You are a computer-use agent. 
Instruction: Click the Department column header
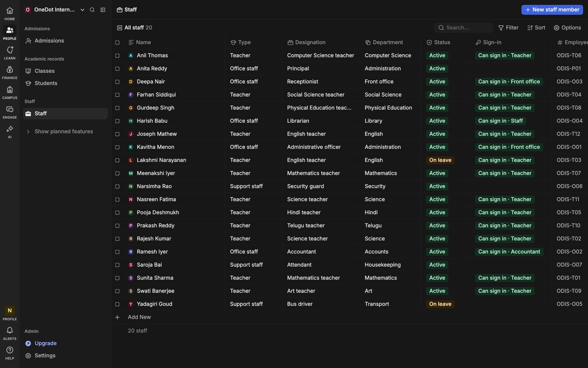[x=384, y=42]
